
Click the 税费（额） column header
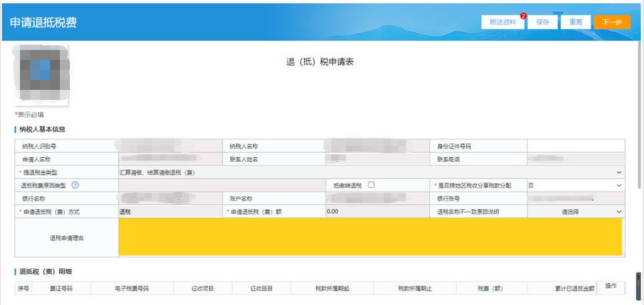[x=491, y=288]
